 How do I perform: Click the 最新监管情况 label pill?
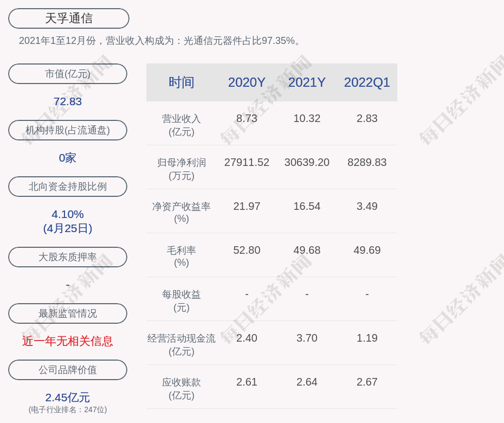[68, 313]
